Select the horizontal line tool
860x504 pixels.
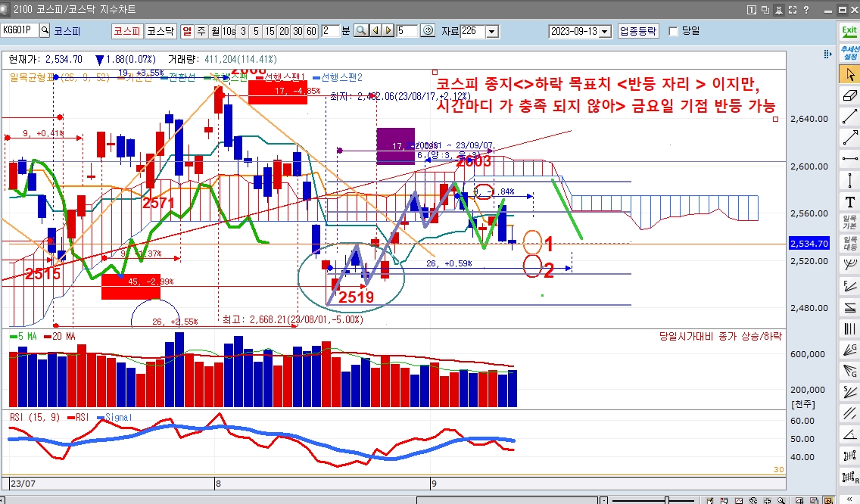pyautogui.click(x=849, y=158)
